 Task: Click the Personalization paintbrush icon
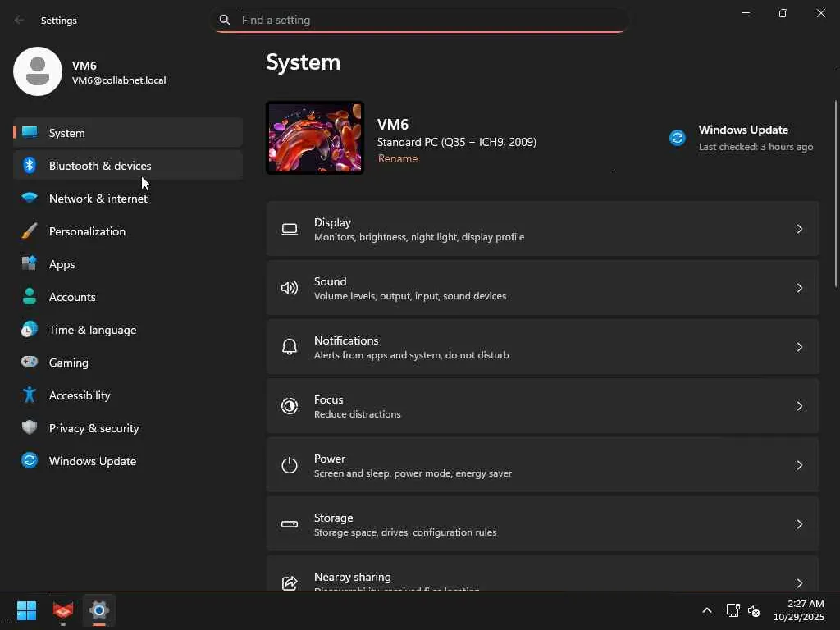(30, 231)
